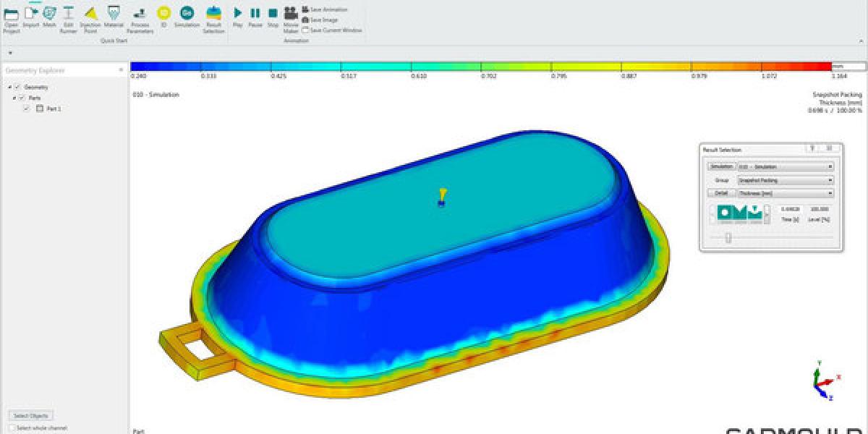Click the Result Selection ribbon icon
Image resolution: width=868 pixels, height=434 pixels.
[213, 14]
